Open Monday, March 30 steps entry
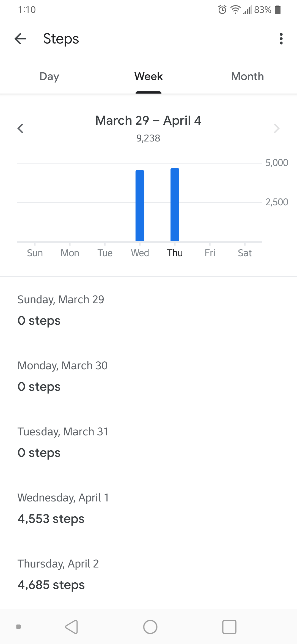Image resolution: width=297 pixels, height=644 pixels. (148, 376)
